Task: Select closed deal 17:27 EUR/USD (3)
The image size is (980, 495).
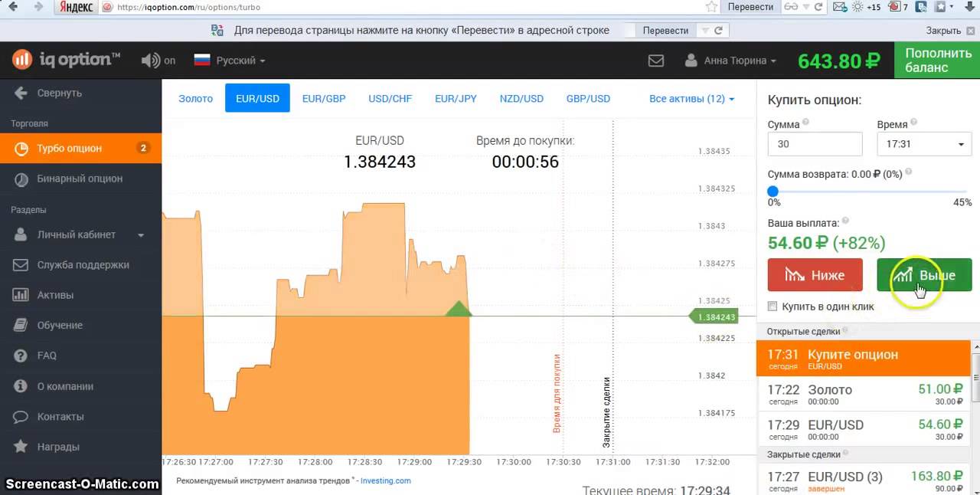Action: [865, 480]
